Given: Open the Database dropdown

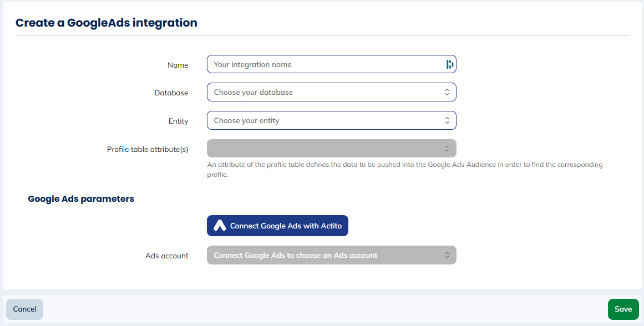Looking at the screenshot, I should (x=327, y=92).
